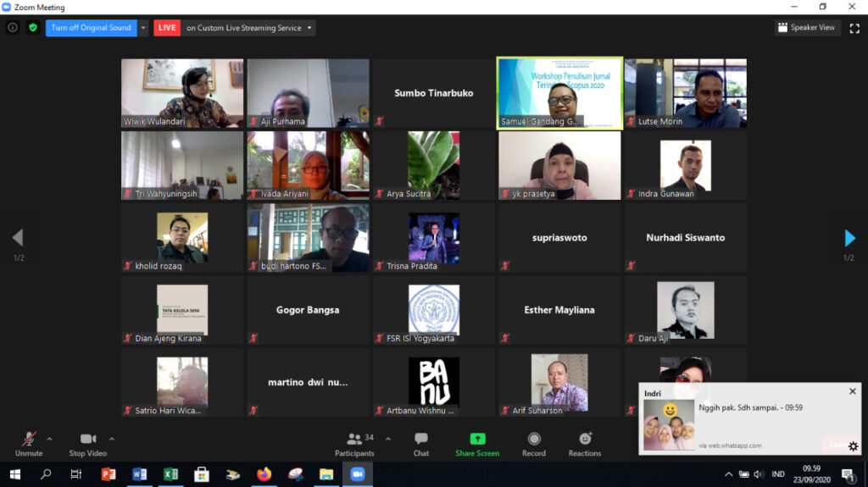
Task: Open notification settings gear icon
Action: pos(853,446)
